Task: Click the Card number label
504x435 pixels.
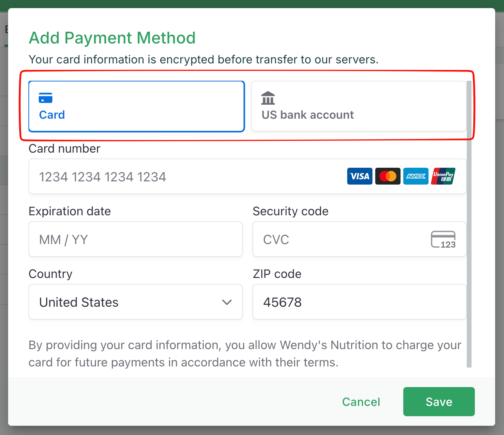Action: [65, 149]
